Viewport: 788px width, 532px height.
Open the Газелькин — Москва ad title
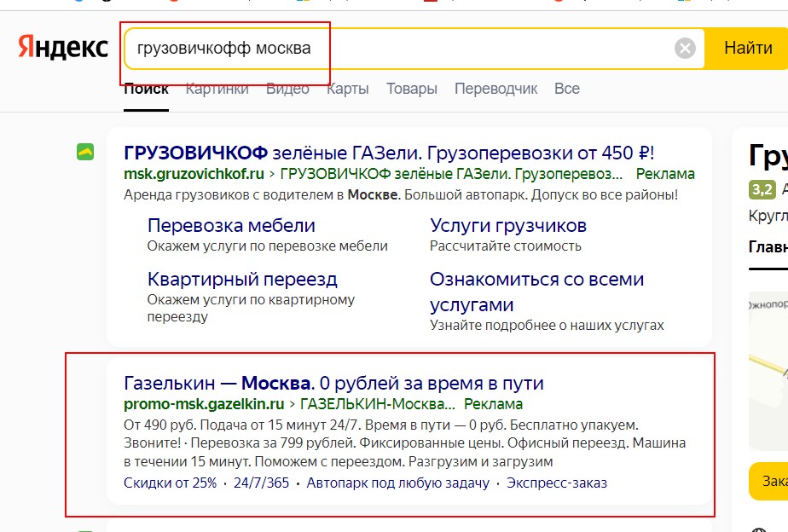coord(333,383)
